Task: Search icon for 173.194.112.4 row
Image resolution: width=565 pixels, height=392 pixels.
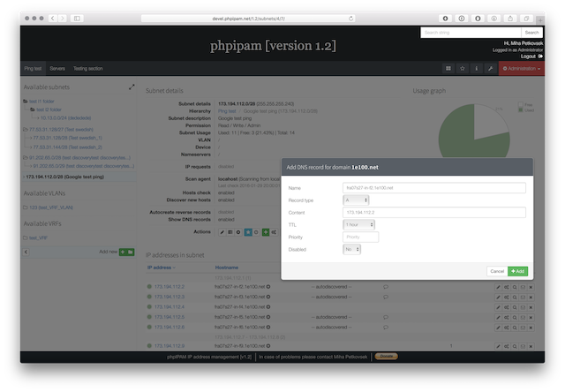Action: [x=515, y=307]
